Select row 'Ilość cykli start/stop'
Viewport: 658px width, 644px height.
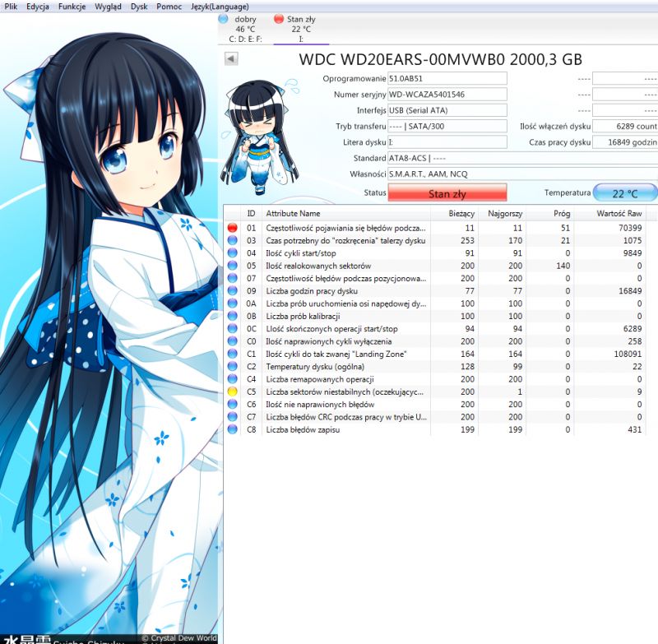pyautogui.click(x=434, y=253)
